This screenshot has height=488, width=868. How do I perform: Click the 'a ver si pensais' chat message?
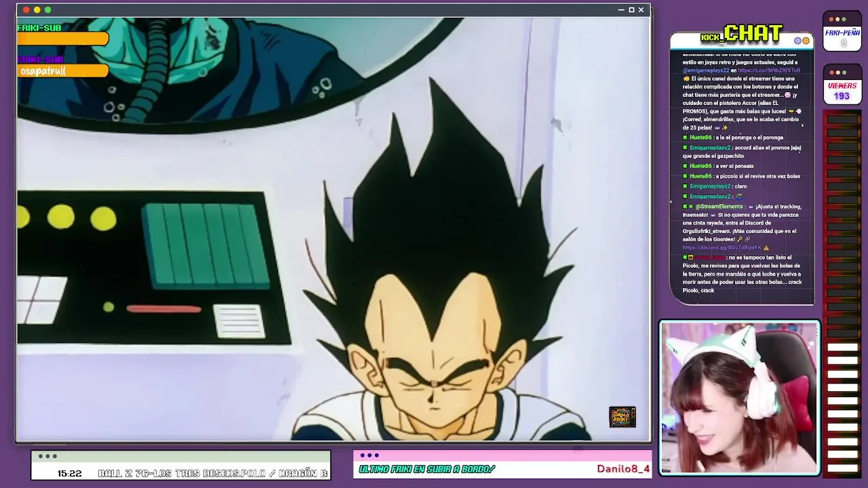[x=718, y=166]
